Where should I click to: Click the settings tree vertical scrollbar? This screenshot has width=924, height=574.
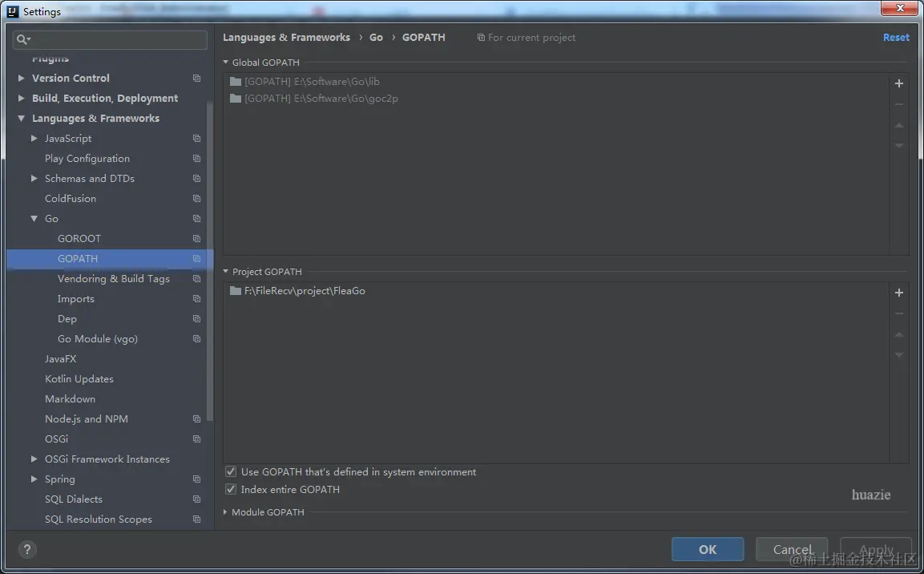pos(210,261)
